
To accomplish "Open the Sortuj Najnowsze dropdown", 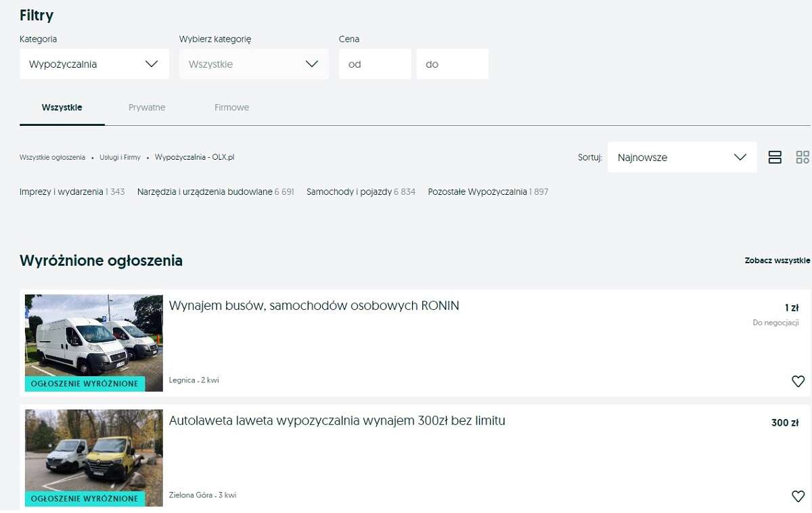I will [x=681, y=157].
